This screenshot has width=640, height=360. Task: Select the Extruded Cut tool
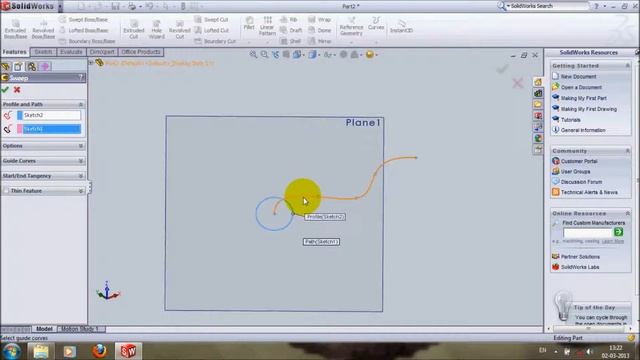tap(133, 29)
